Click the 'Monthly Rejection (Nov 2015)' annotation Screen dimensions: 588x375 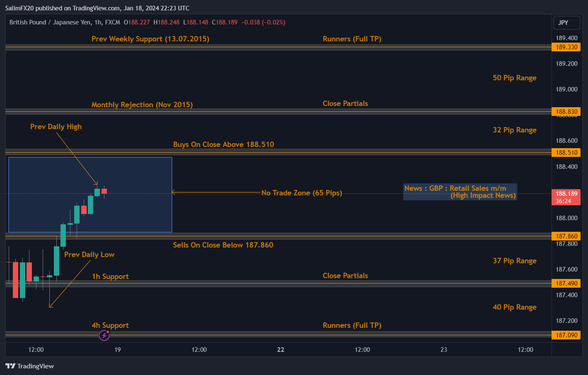point(142,105)
